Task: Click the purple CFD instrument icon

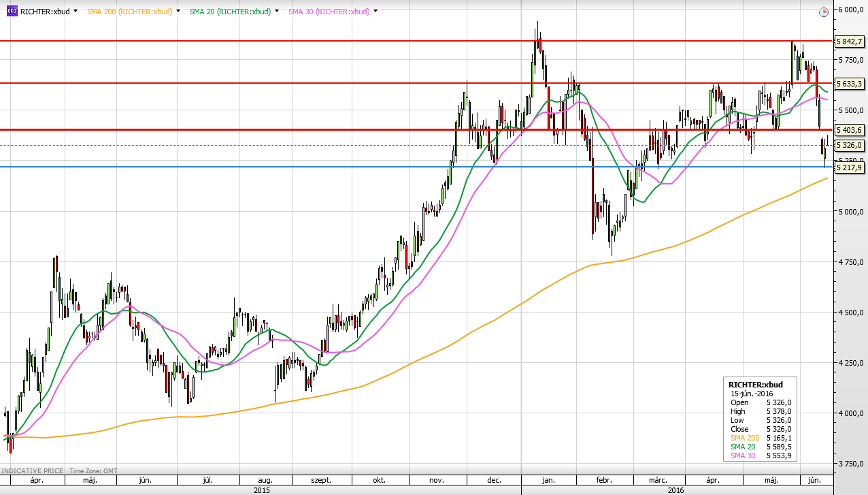Action: 11,12
